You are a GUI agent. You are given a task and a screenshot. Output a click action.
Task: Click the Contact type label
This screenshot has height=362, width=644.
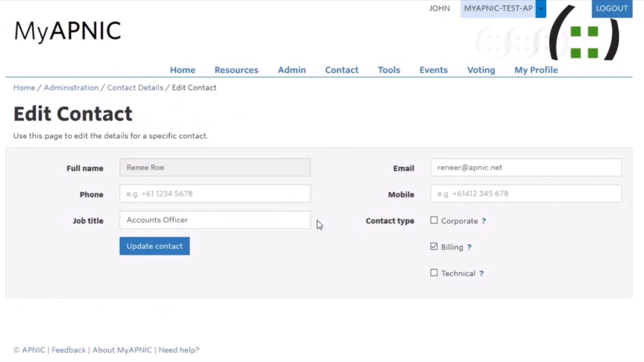pos(390,221)
